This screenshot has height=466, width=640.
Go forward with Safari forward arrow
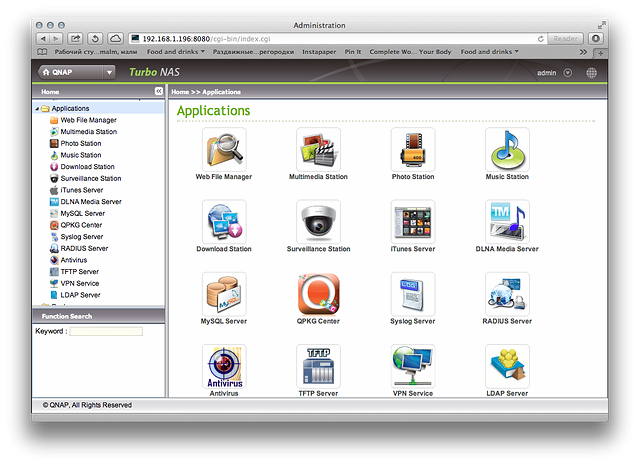[56, 38]
